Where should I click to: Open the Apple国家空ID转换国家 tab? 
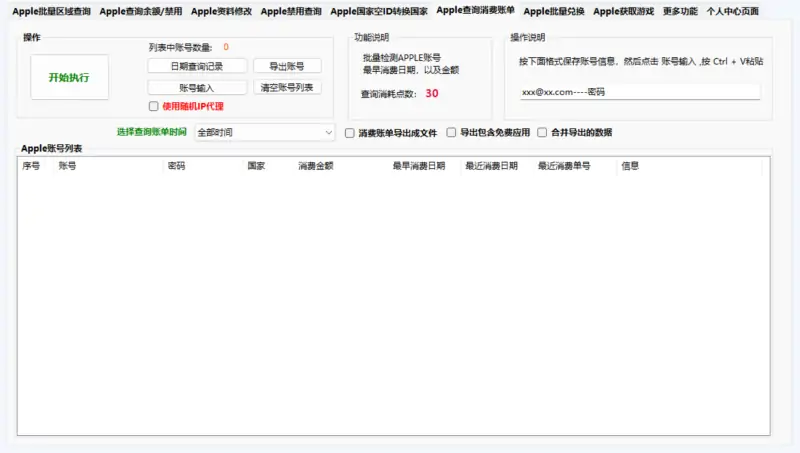pyautogui.click(x=379, y=12)
